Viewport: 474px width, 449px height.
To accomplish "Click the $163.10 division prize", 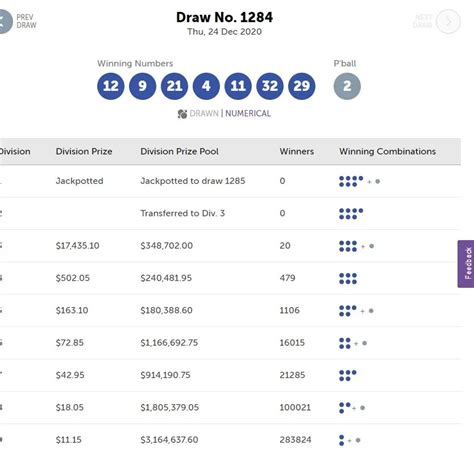I will tap(72, 310).
